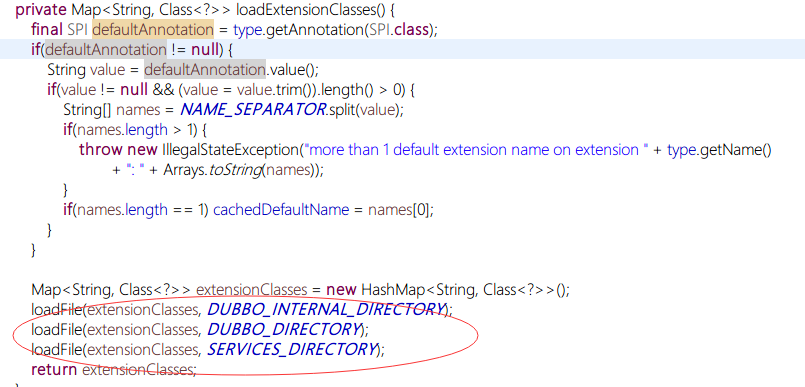This screenshot has height=387, width=805.
Task: Click defaultAnnotation.value() call
Action: coord(232,69)
